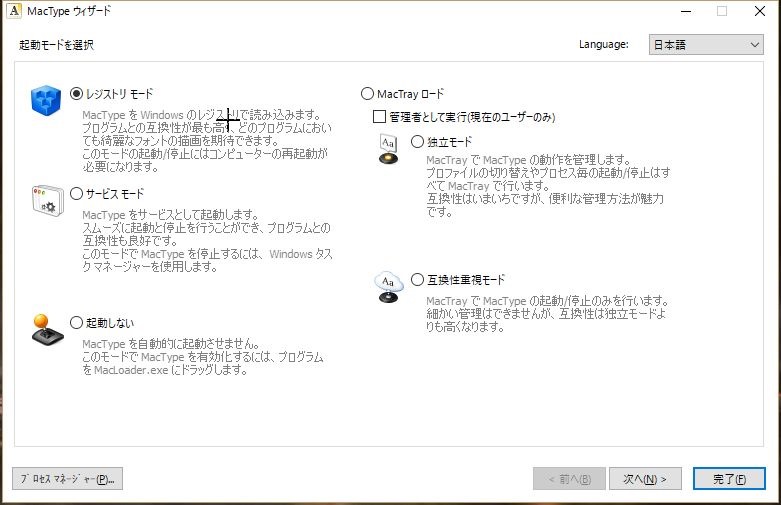Image resolution: width=781 pixels, height=505 pixels.
Task: Minimize the MacType wizard window
Action: [x=686, y=11]
